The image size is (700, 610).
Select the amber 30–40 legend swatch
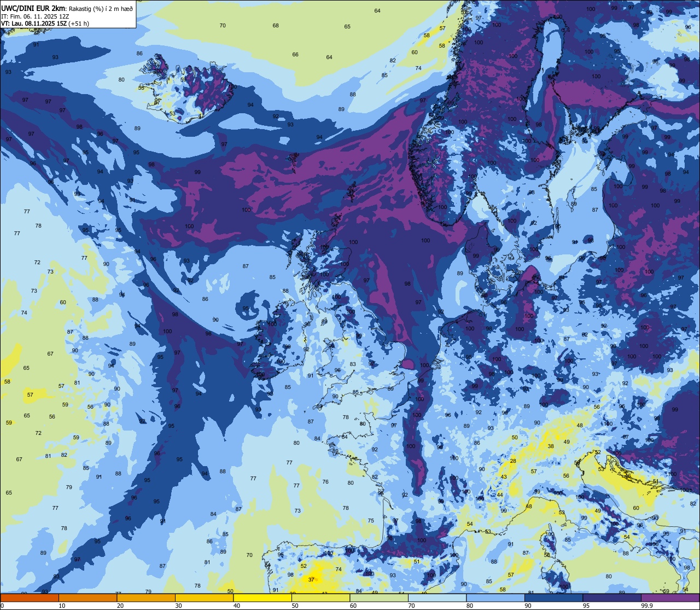tap(204, 597)
